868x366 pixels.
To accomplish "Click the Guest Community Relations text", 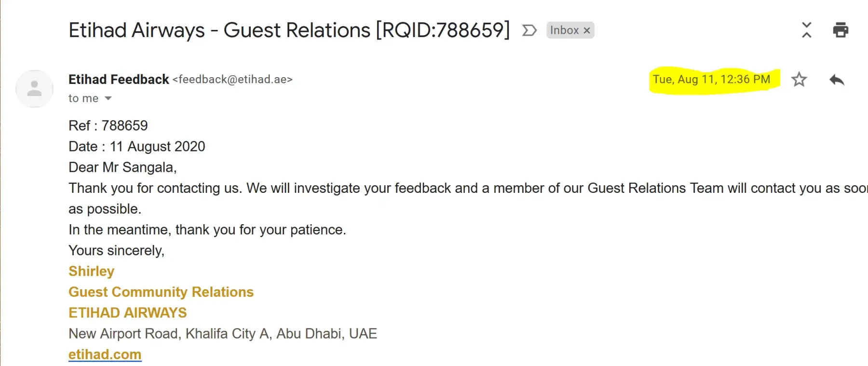I will (161, 292).
